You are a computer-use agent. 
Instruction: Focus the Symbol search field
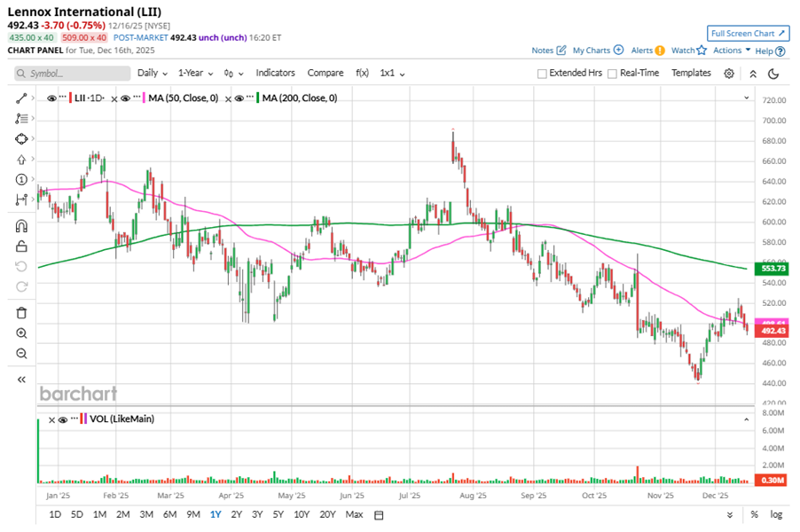click(x=73, y=74)
